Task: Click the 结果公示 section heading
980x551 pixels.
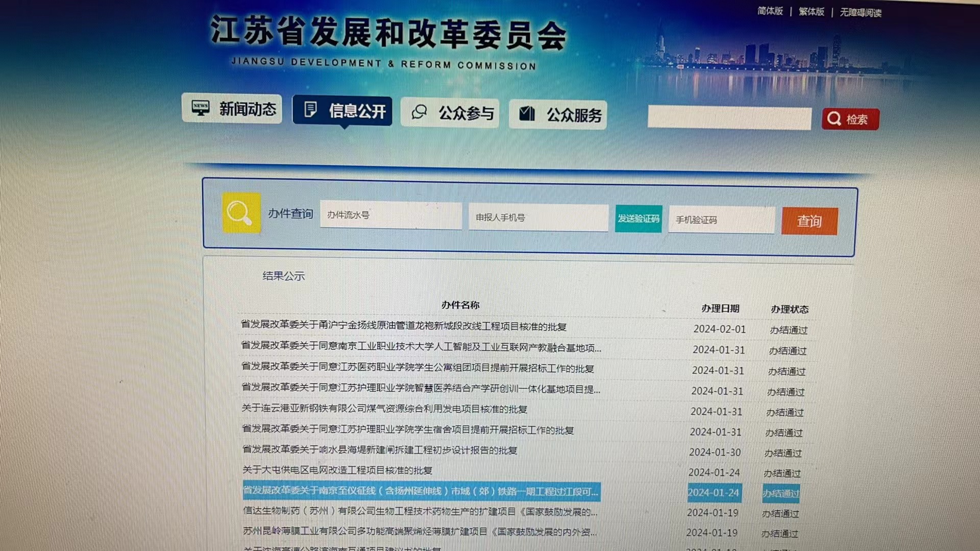Action: pos(284,276)
